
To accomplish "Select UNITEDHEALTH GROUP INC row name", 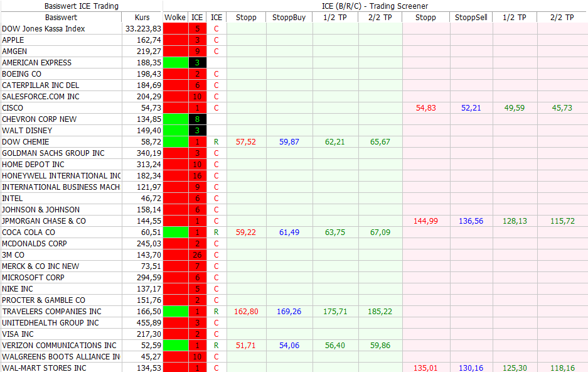I will (x=50, y=322).
